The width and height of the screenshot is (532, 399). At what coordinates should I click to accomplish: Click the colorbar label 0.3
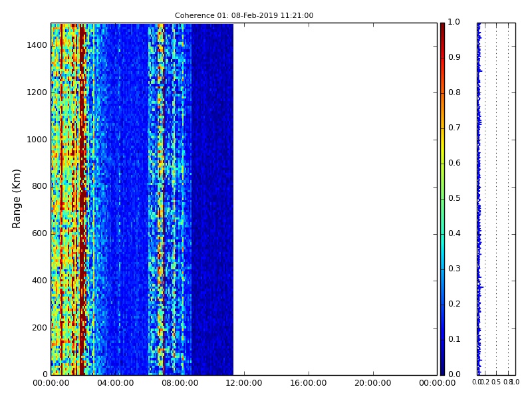(x=454, y=269)
